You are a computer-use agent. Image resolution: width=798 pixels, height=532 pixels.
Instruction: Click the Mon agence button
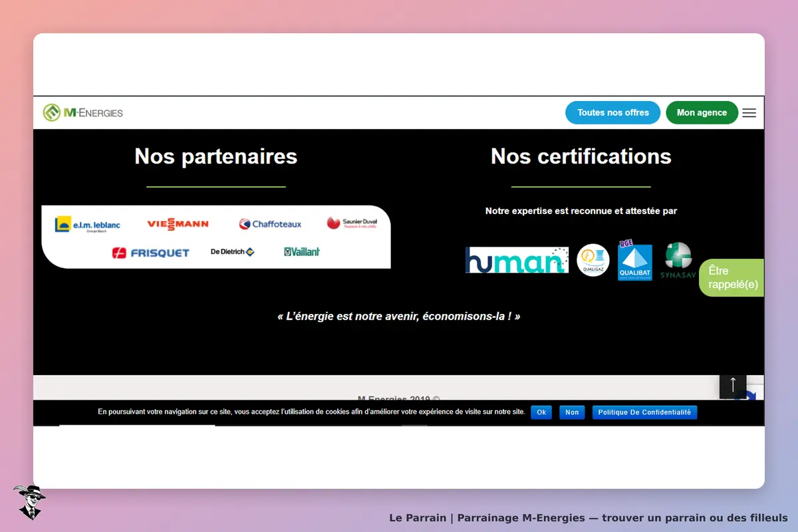(x=702, y=112)
